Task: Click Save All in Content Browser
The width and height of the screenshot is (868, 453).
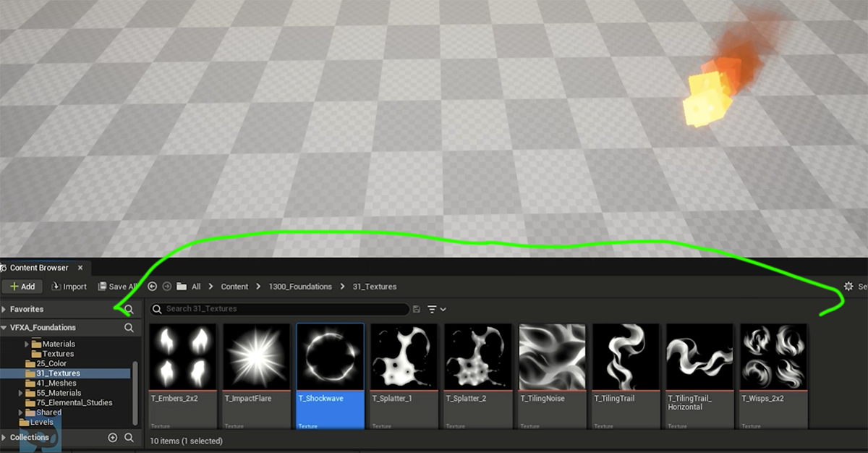Action: click(117, 287)
